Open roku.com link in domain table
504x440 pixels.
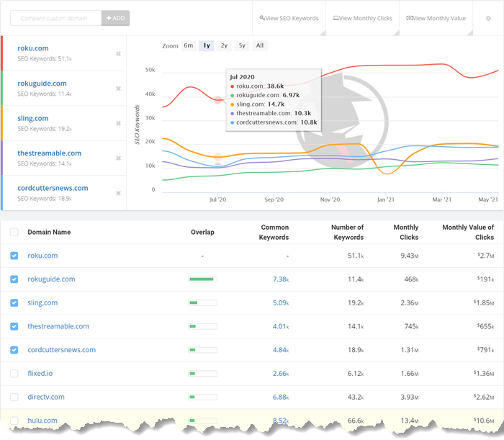(x=42, y=256)
